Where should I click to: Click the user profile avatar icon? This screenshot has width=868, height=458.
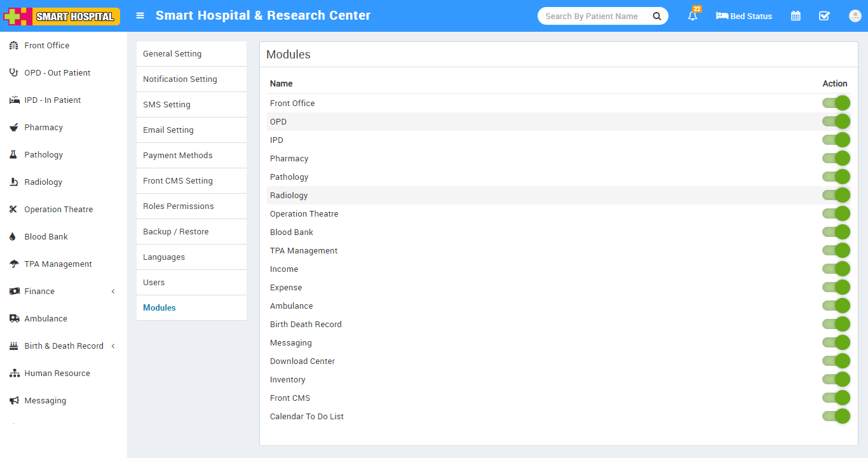click(855, 16)
